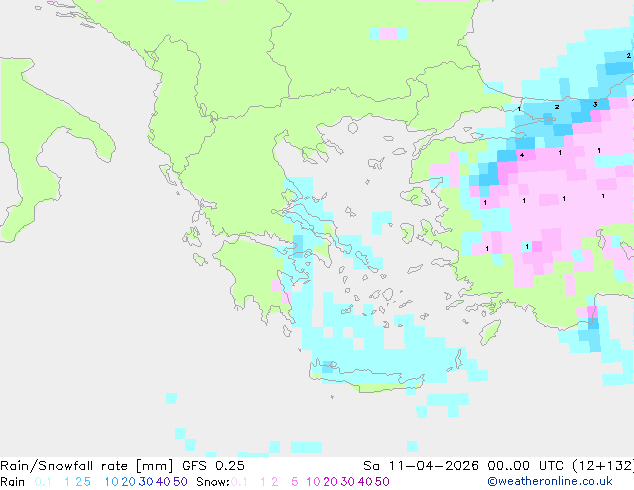Click the Snow legend value 0.1

pos(239,482)
